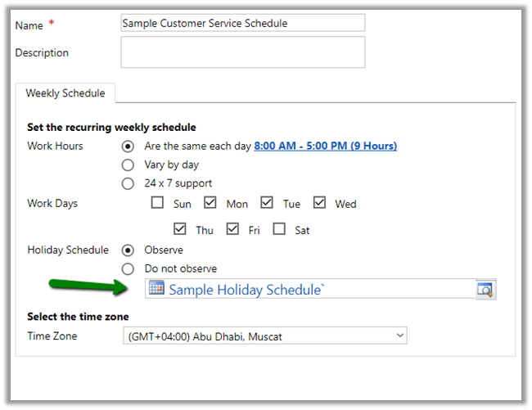
Task: Choose 'Do not observe' holiday option
Action: click(x=128, y=268)
